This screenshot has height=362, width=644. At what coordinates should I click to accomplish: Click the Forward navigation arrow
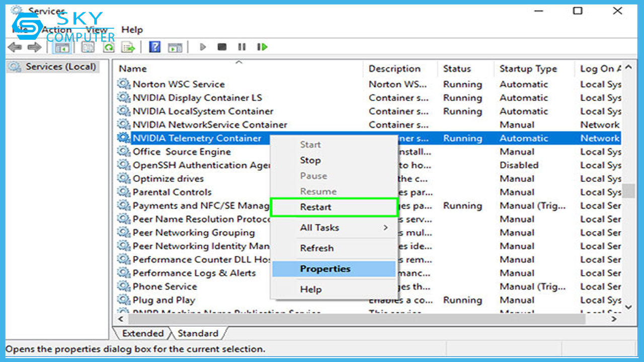pyautogui.click(x=34, y=47)
